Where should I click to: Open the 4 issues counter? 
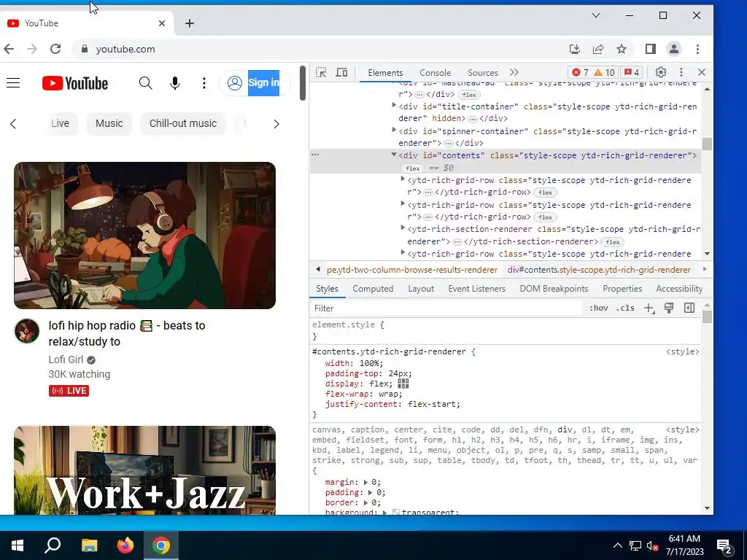[x=632, y=72]
